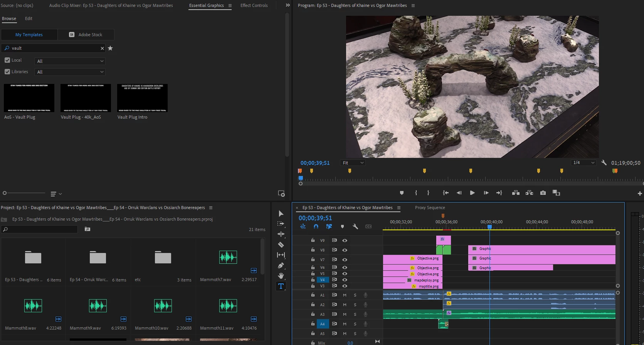Favorite the search with star icon

(110, 48)
